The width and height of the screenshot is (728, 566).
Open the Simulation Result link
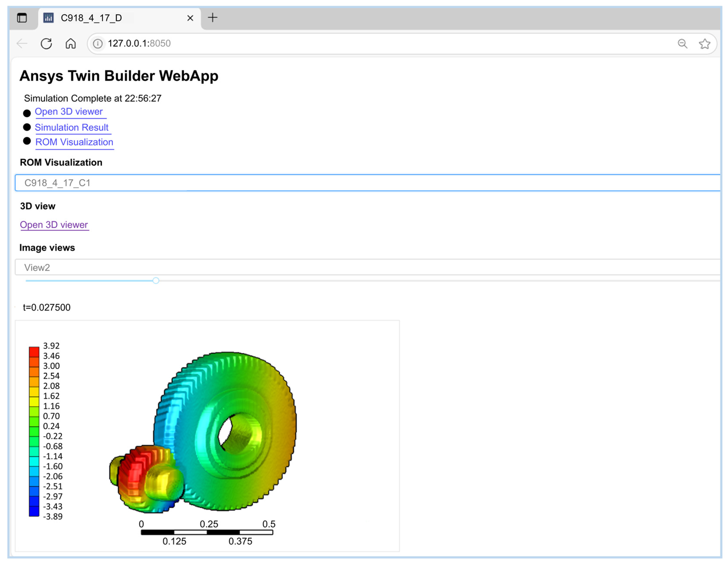click(x=72, y=128)
